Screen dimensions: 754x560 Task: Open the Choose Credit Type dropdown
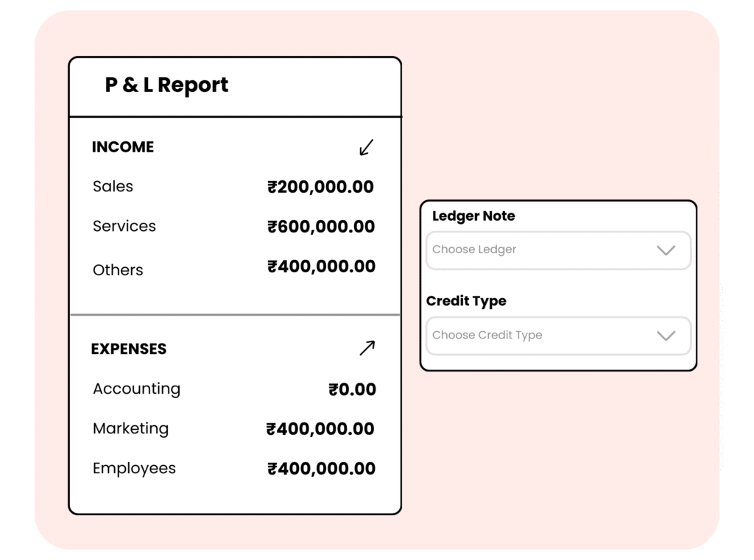pos(545,336)
